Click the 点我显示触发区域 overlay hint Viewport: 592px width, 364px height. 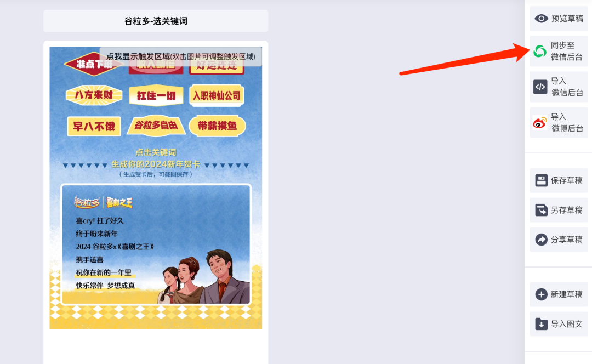click(180, 56)
